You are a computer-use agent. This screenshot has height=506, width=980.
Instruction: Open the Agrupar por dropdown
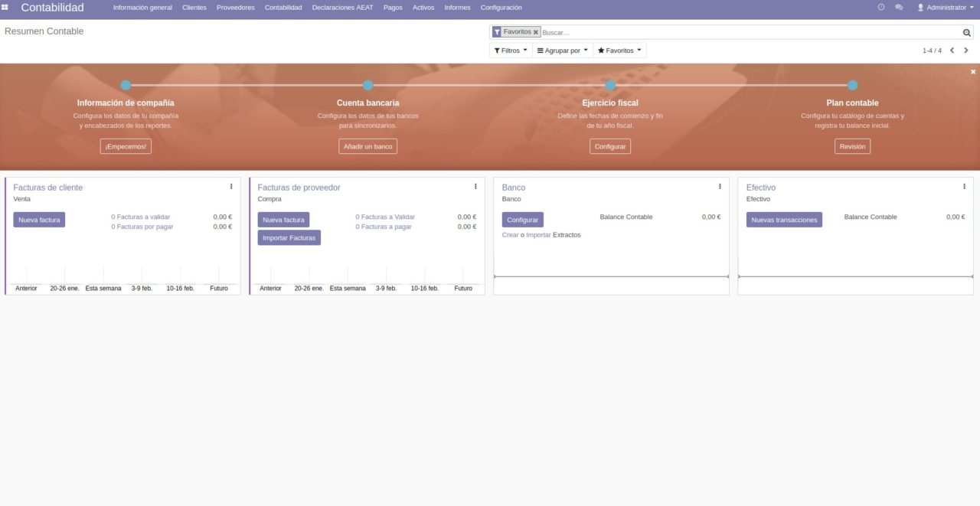point(563,50)
